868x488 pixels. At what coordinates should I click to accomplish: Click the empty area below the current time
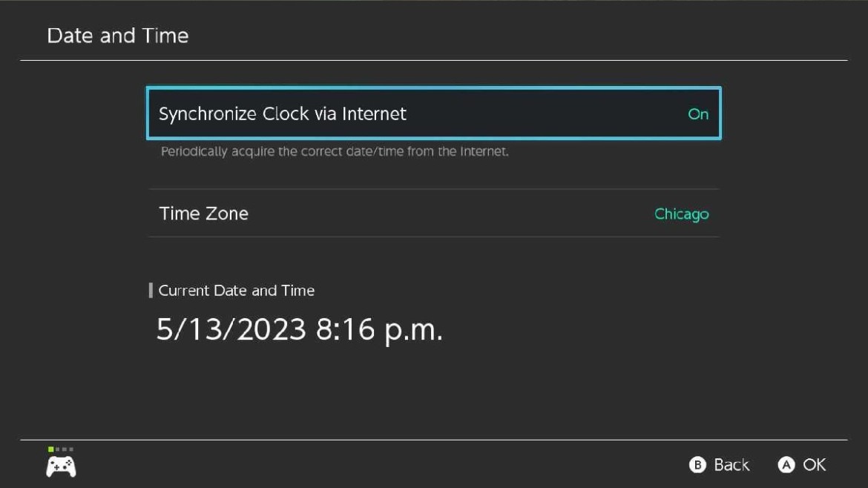[x=433, y=393]
